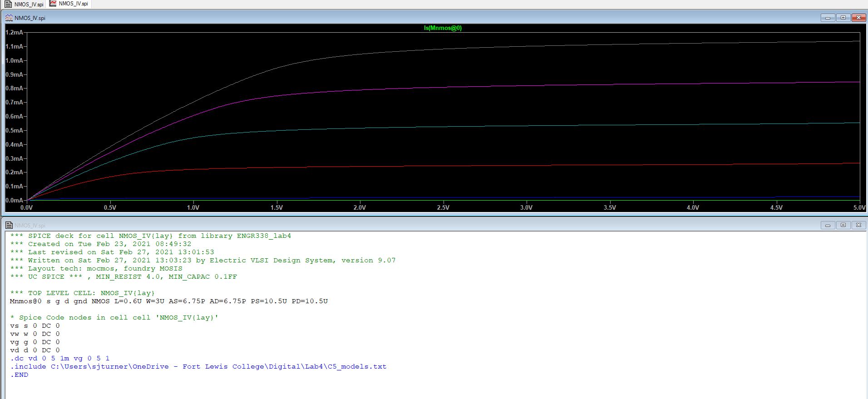Click the .END directive line

click(x=19, y=375)
